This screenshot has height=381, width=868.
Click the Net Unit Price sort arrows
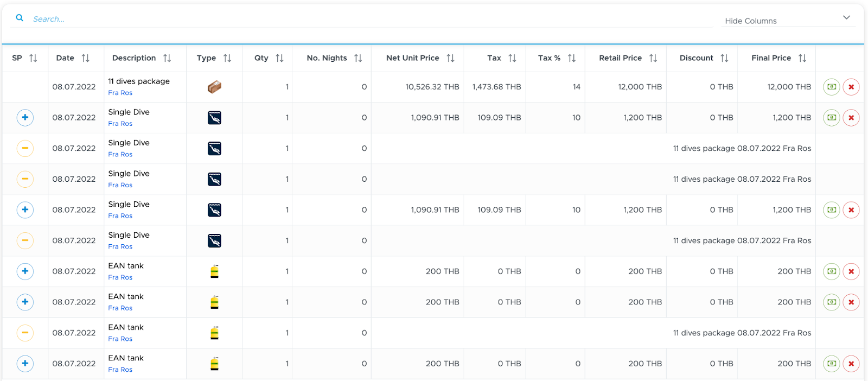450,58
